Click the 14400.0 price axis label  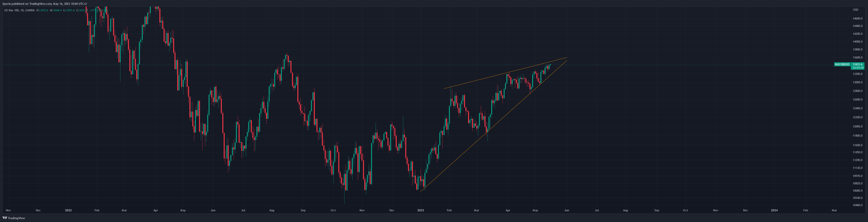coord(857,26)
